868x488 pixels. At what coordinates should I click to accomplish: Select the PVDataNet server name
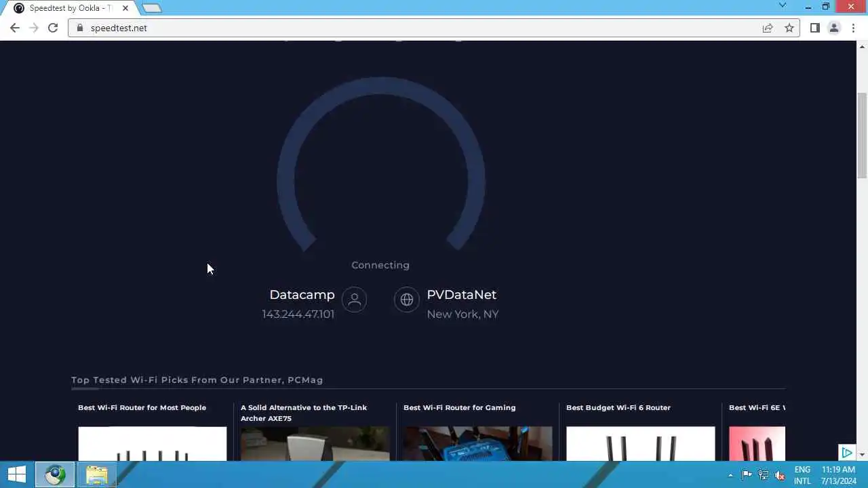[461, 295]
